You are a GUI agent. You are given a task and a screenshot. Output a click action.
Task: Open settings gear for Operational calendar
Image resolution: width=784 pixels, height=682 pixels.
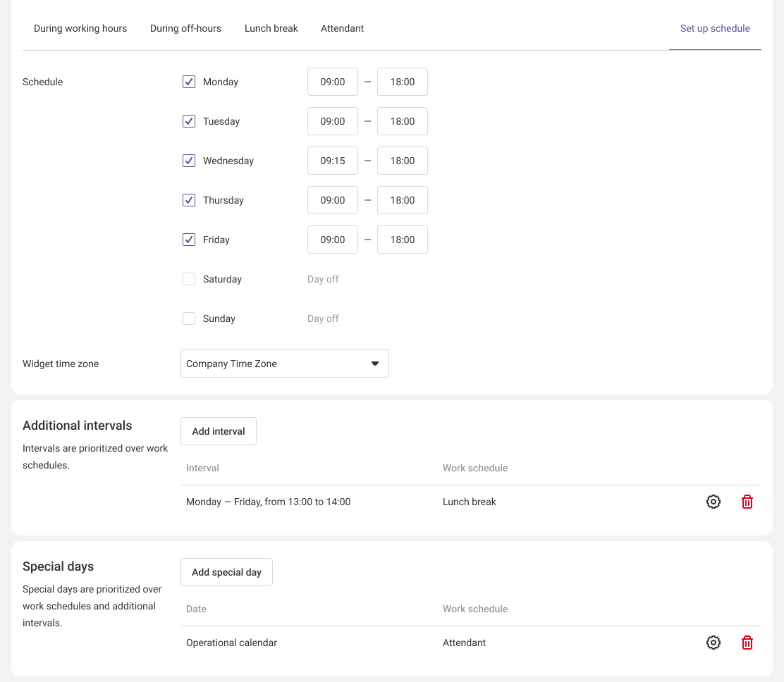tap(713, 643)
